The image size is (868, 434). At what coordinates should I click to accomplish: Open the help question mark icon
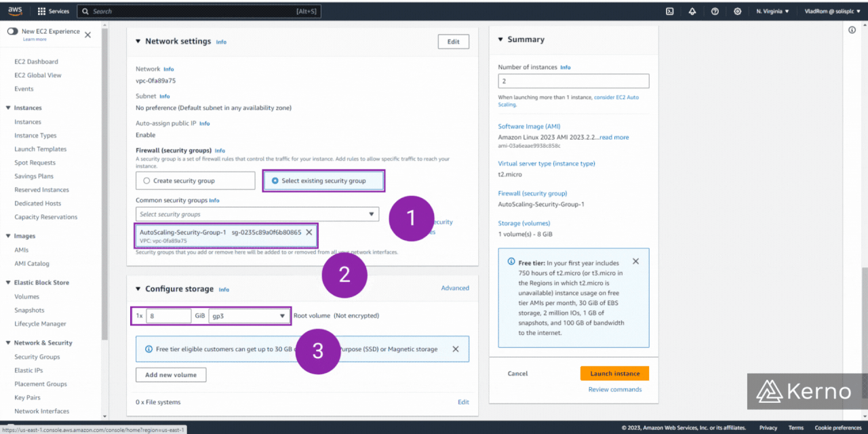point(715,12)
